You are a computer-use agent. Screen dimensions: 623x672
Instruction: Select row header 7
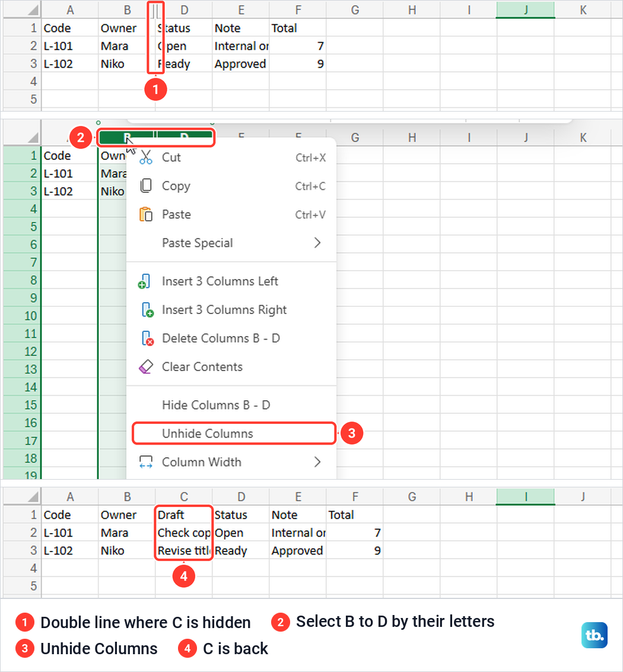pos(23,262)
